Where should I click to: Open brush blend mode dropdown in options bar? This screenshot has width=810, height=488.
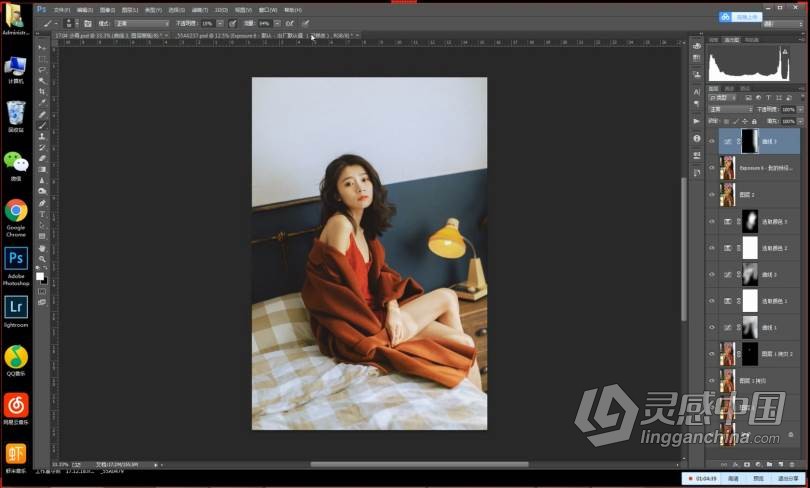pyautogui.click(x=142, y=24)
